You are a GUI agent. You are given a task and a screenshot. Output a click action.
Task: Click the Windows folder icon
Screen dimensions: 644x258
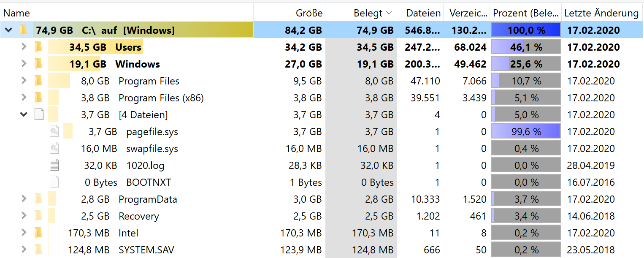[38, 64]
